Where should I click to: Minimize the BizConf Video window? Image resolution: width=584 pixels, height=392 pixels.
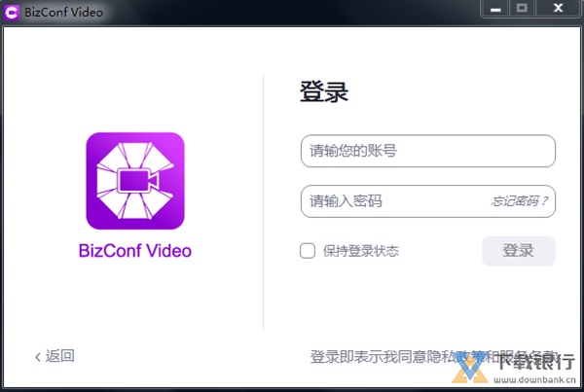pyautogui.click(x=495, y=9)
